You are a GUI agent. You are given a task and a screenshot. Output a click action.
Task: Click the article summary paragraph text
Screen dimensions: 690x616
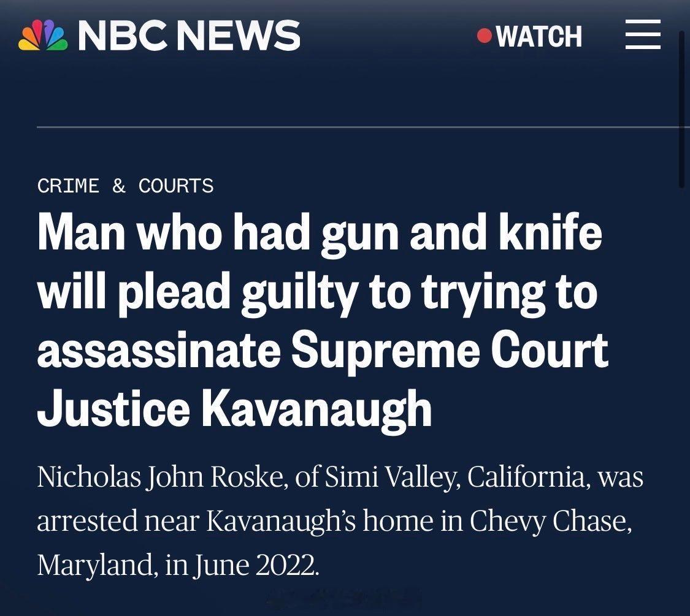tap(337, 520)
